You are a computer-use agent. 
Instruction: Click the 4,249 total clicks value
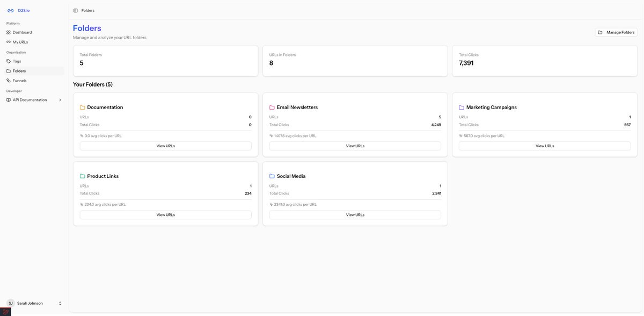pos(436,125)
